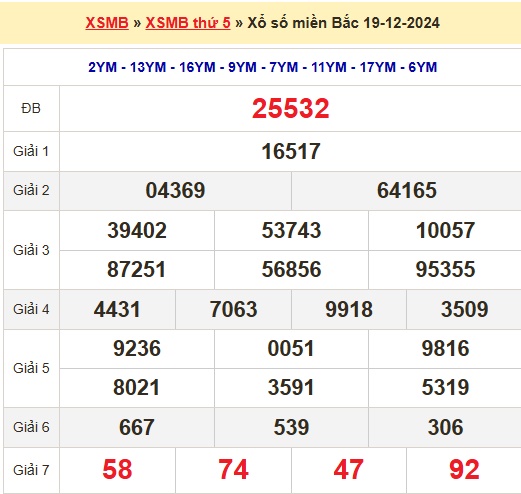Open the XSMB link in header

[x=107, y=23]
